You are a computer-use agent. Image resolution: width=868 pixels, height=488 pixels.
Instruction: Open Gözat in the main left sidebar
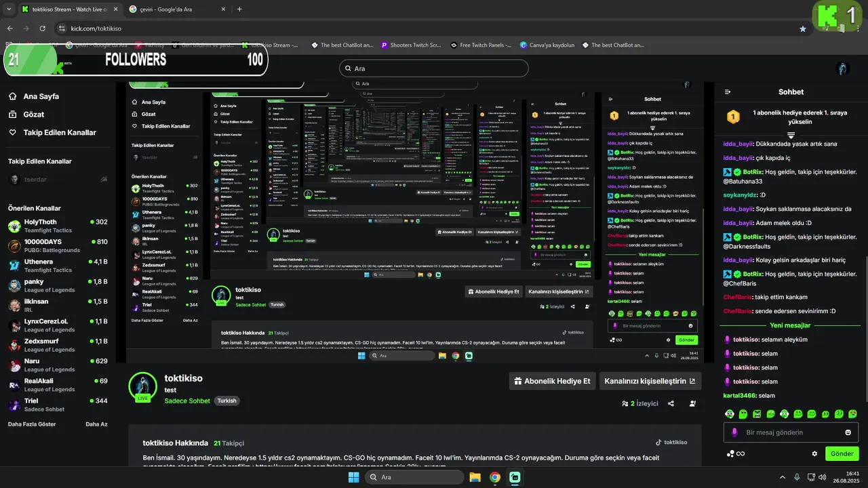34,115
